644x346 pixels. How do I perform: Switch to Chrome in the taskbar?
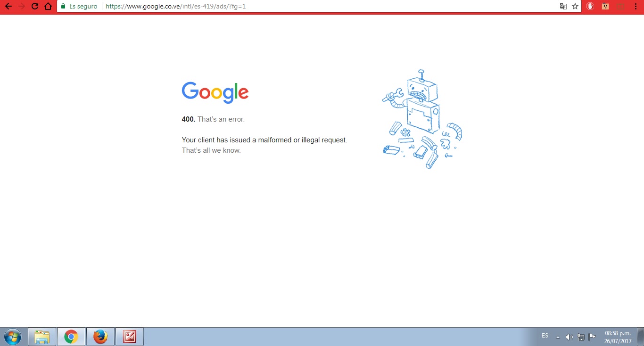(71, 337)
